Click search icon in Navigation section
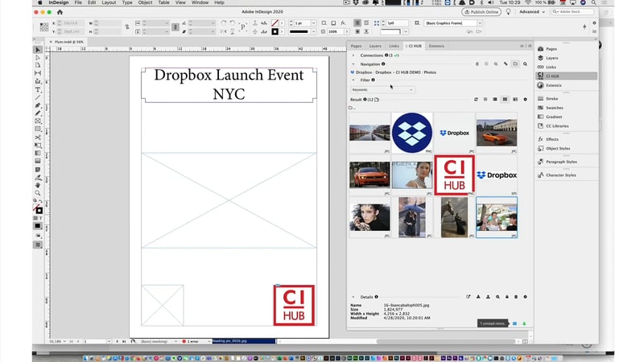Screen dimensions: 644x362 tap(525, 64)
